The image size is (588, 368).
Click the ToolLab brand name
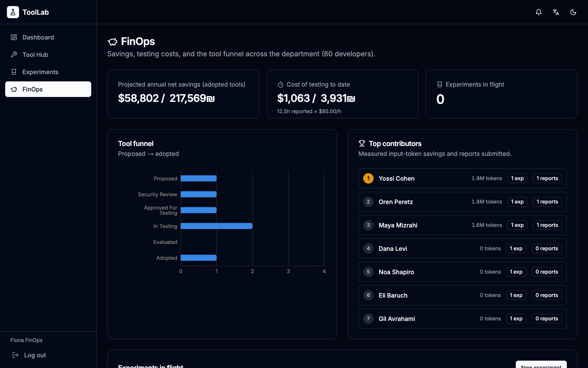[36, 12]
